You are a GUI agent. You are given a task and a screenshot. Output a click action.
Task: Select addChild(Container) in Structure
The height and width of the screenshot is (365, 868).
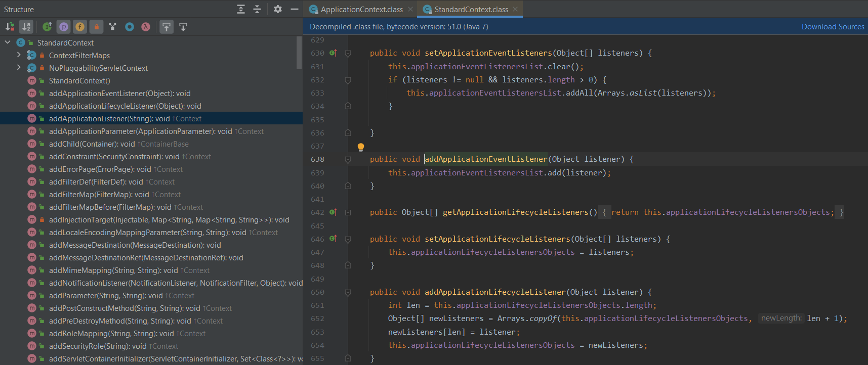click(151, 144)
